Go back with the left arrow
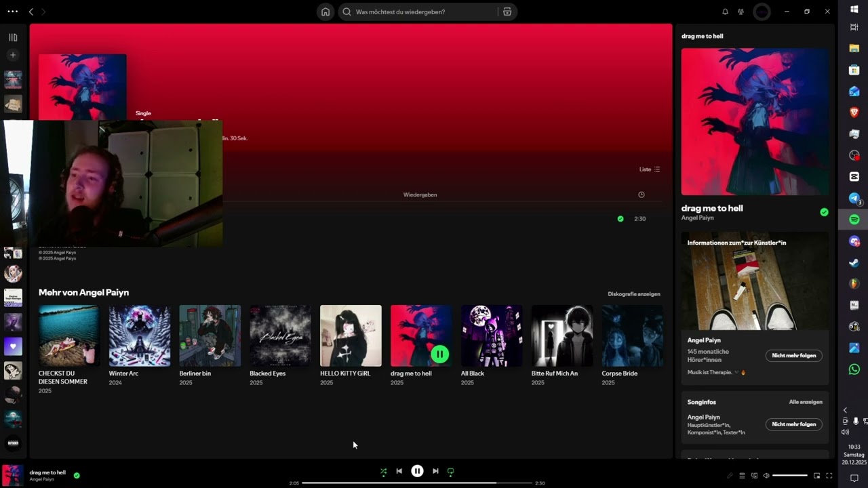868x488 pixels. point(31,12)
